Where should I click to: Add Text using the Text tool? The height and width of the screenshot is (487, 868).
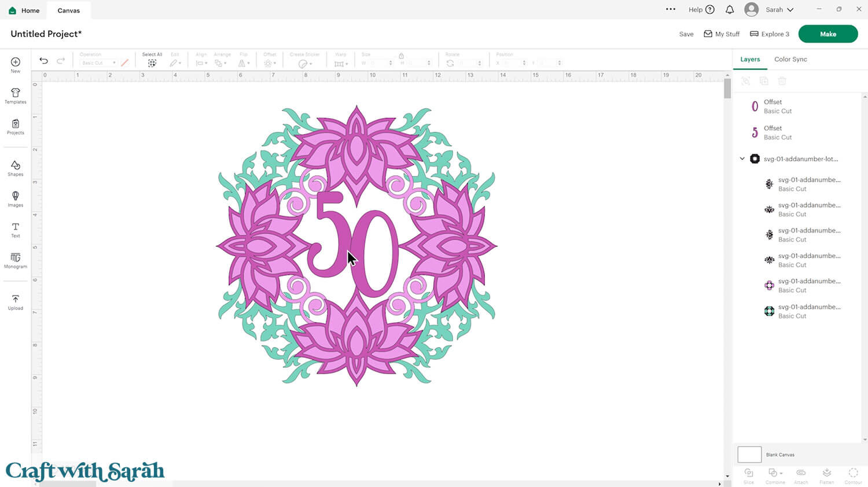(16, 230)
